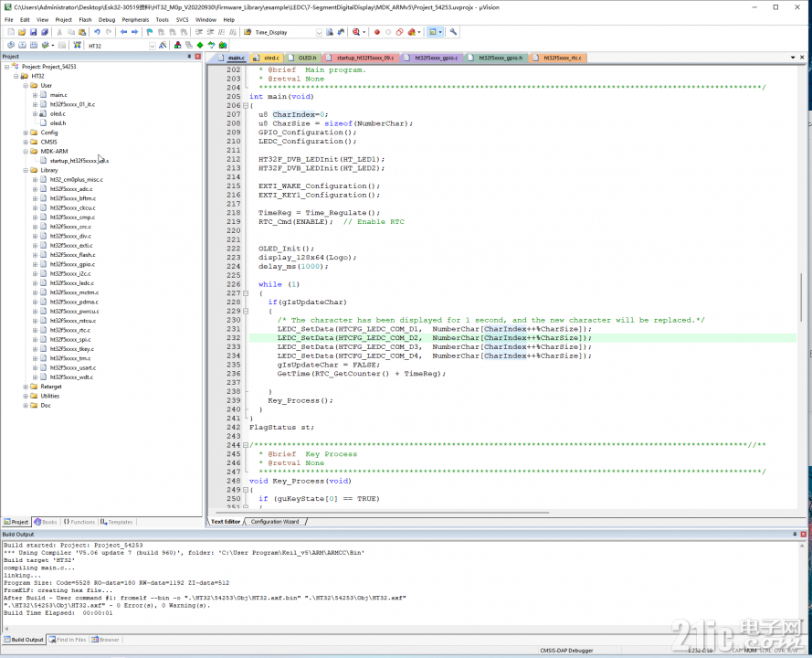812x658 pixels.
Task: Click the Undo arrow icon
Action: [x=97, y=32]
